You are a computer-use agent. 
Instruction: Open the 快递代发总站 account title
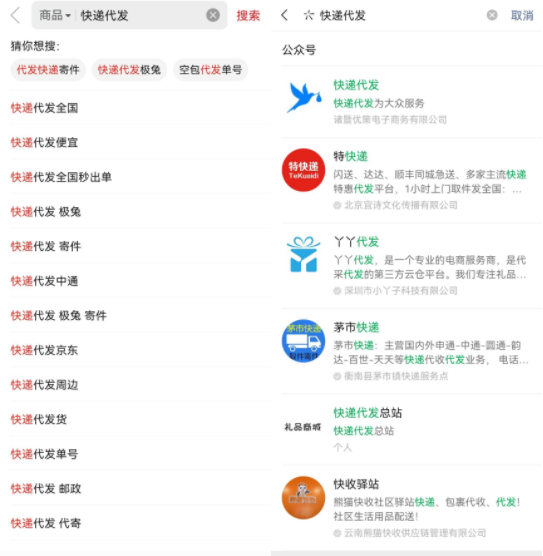(368, 413)
